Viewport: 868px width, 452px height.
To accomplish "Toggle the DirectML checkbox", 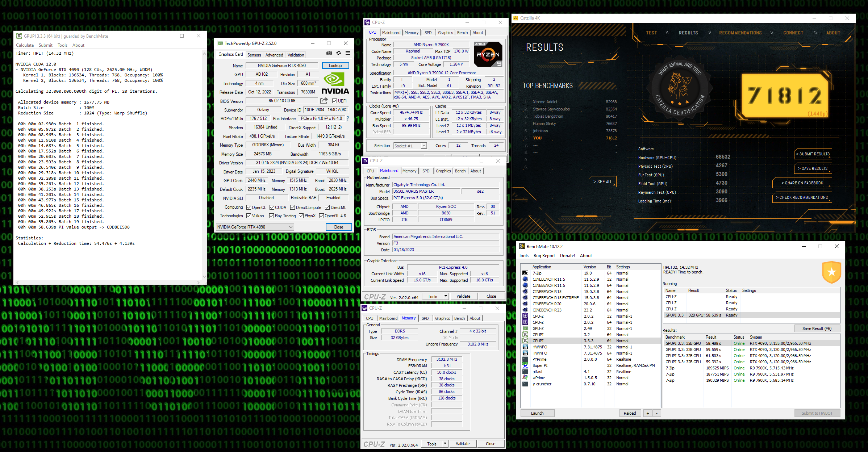I will pos(327,208).
